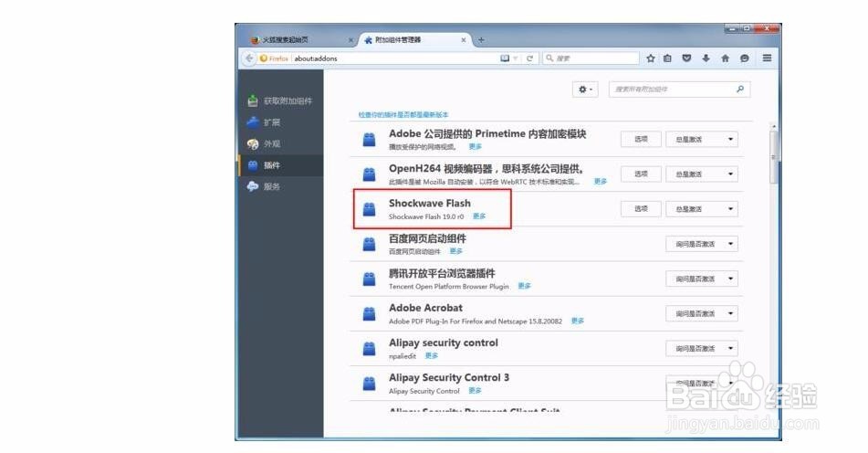Open the chat bubble icon in toolbar
Screen dimensions: 868x453
tap(745, 58)
